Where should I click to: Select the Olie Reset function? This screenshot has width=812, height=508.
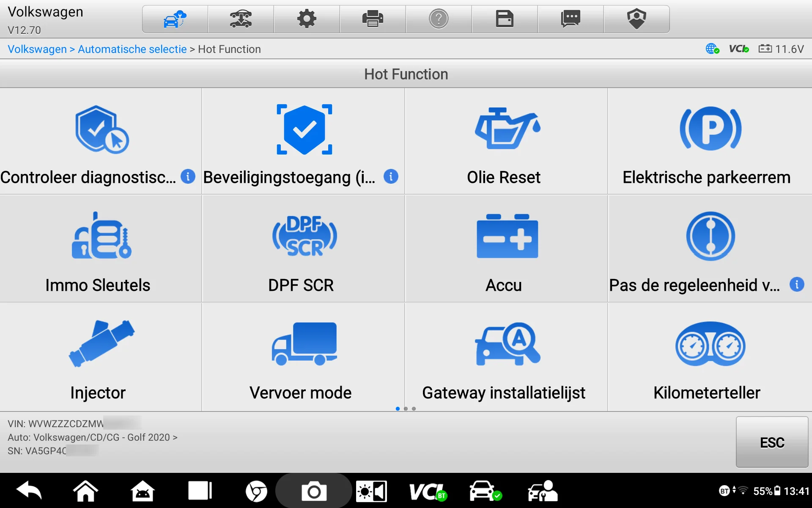pyautogui.click(x=506, y=141)
